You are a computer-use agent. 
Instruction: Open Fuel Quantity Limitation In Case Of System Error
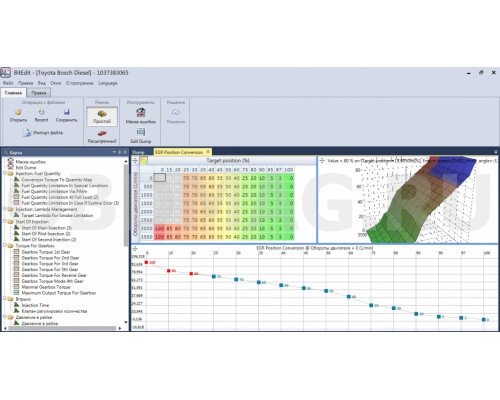(x=70, y=203)
